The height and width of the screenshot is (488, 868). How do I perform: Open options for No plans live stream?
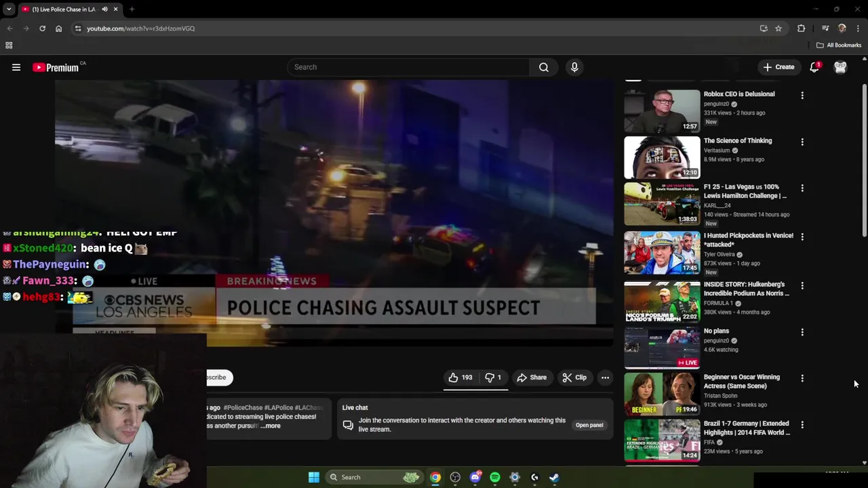pos(802,333)
